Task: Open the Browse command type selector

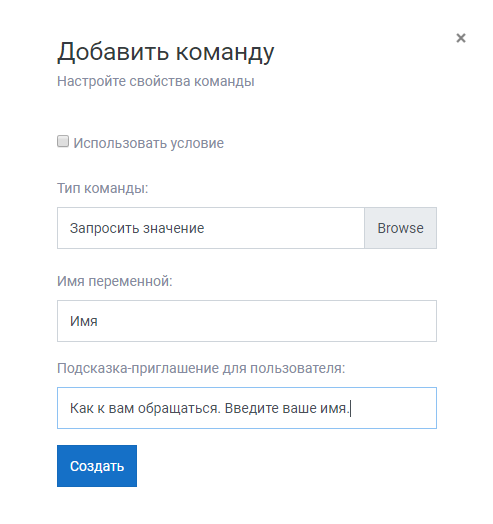Action: 400,228
